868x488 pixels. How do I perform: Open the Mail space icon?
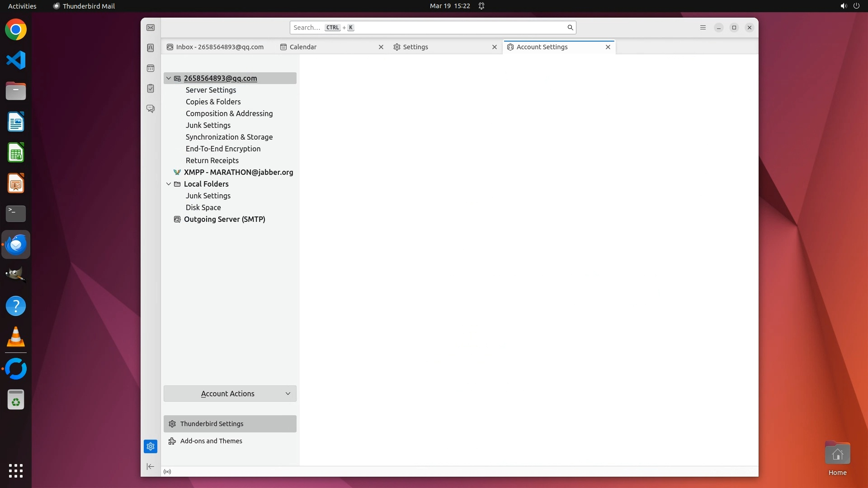pyautogui.click(x=151, y=28)
